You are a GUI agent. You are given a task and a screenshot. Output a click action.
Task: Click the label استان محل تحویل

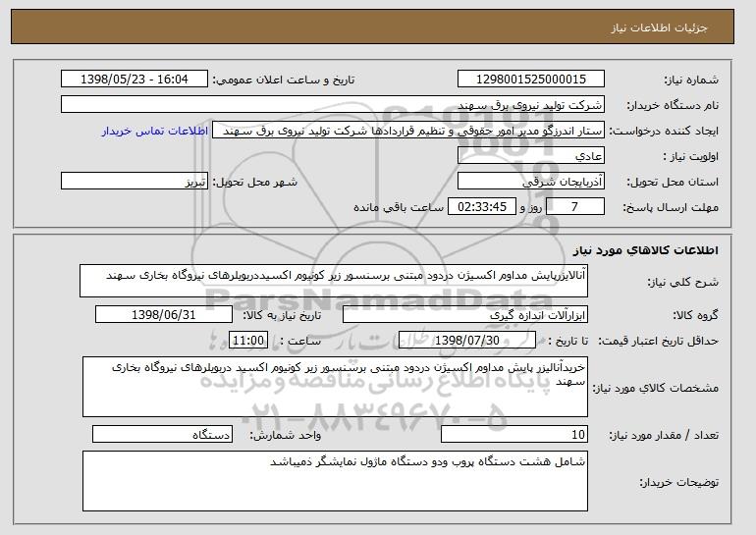pos(673,183)
